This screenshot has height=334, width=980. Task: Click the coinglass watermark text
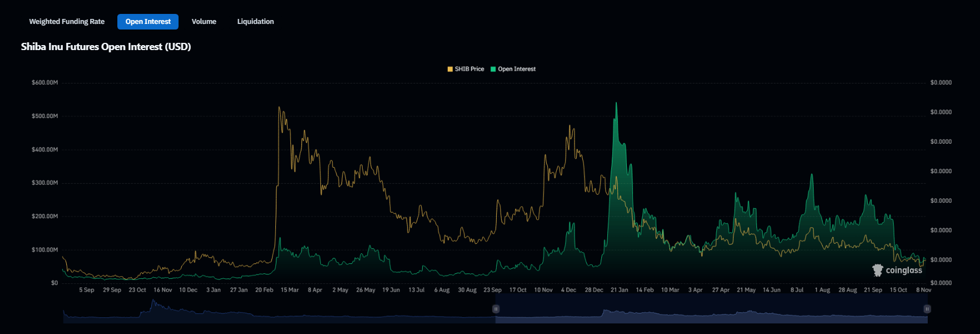point(904,271)
